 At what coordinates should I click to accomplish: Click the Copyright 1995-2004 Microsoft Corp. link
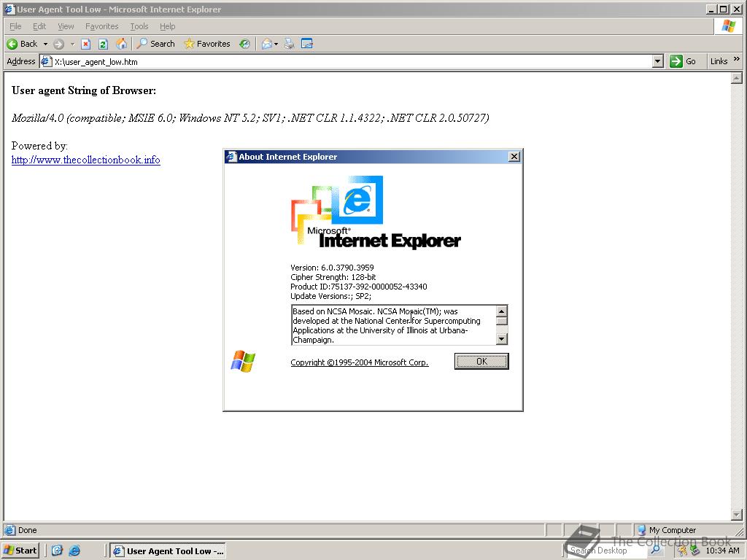pos(360,362)
